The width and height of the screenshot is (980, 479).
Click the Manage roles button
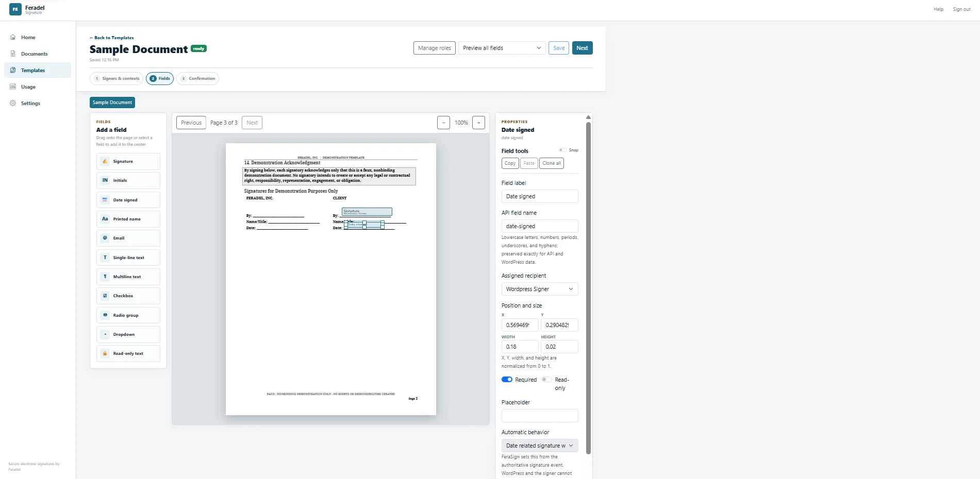click(435, 48)
